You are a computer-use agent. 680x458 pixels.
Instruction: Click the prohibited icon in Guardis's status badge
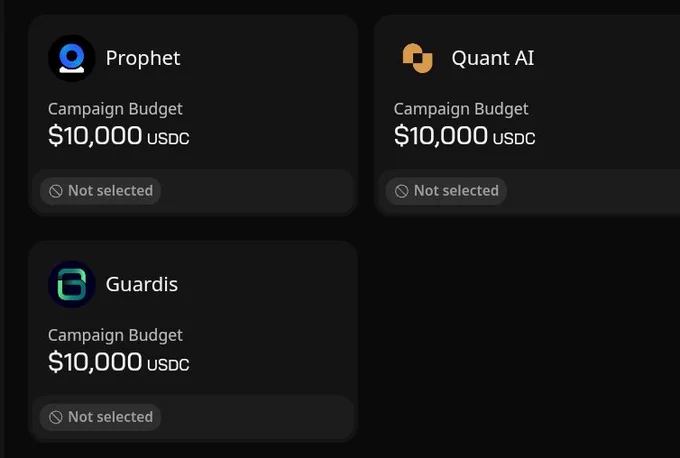pos(56,417)
